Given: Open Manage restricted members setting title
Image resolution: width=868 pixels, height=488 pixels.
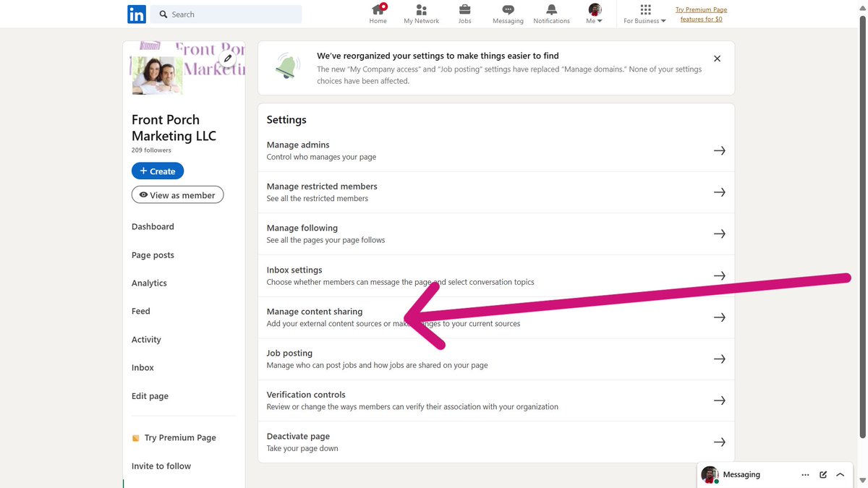Looking at the screenshot, I should point(322,187).
